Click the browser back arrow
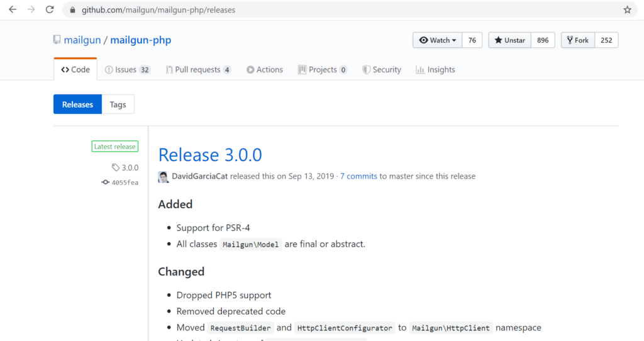 pyautogui.click(x=12, y=10)
